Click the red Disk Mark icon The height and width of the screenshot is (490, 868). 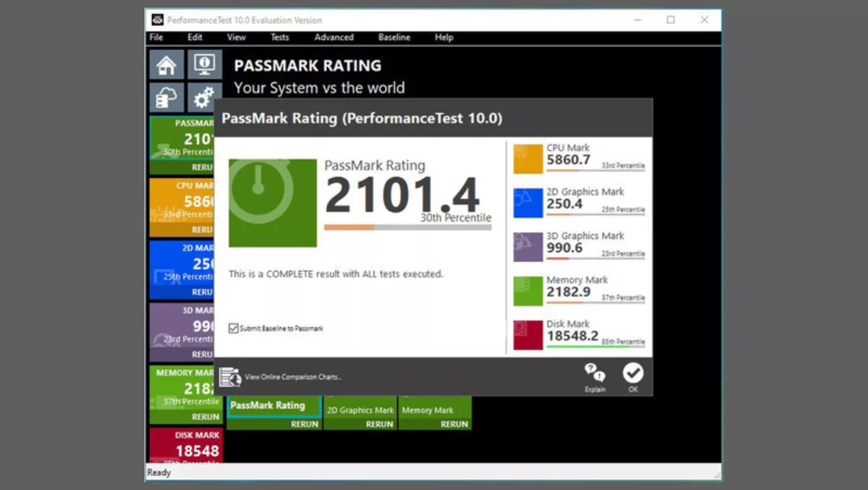(528, 335)
